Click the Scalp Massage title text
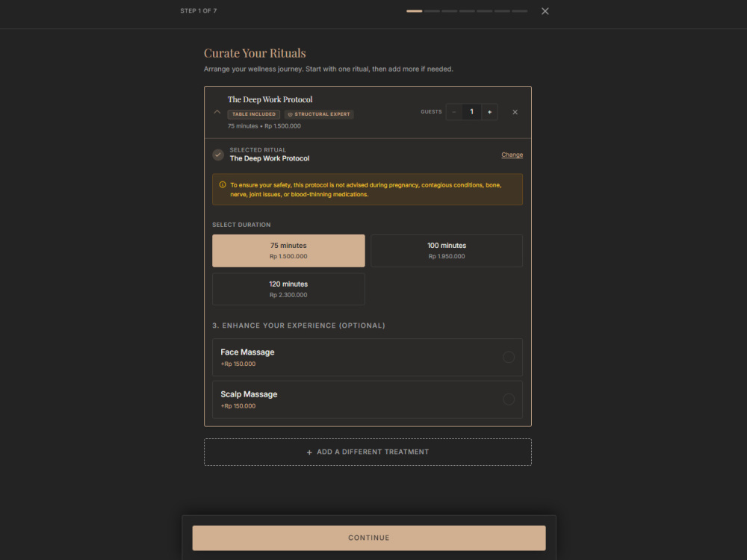This screenshot has width=747, height=560. click(249, 394)
